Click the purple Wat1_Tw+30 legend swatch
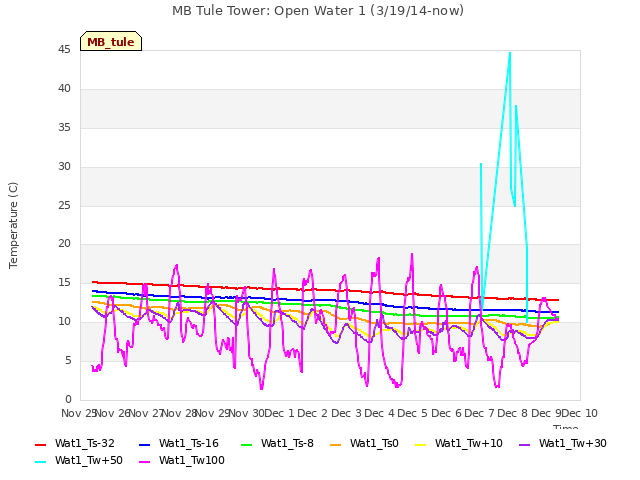 pyautogui.click(x=524, y=444)
